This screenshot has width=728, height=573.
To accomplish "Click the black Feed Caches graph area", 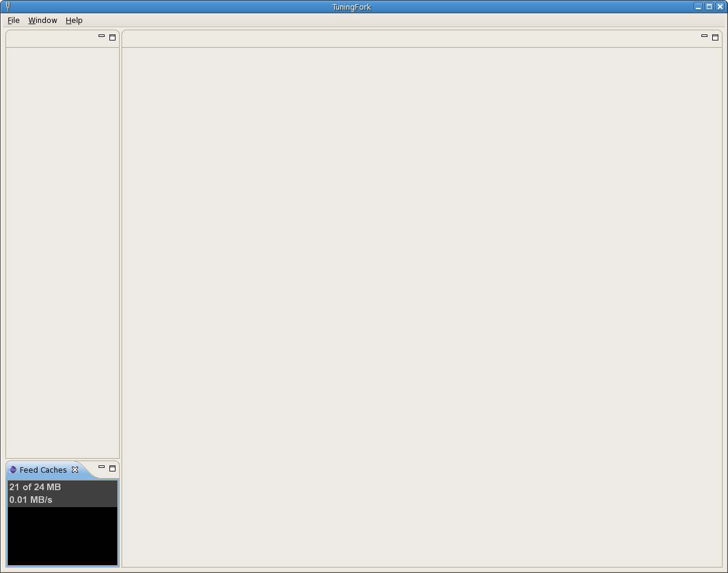I will 62,536.
